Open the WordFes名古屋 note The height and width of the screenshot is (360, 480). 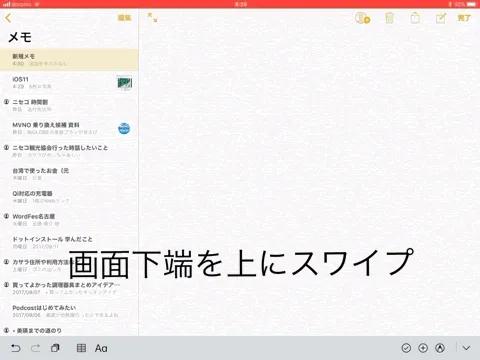coord(69,220)
